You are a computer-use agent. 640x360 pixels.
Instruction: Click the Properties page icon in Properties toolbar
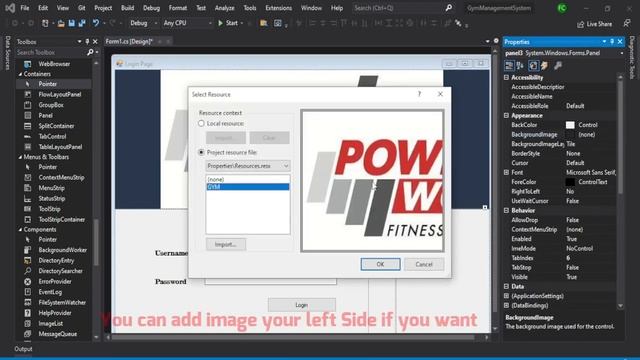(533, 65)
